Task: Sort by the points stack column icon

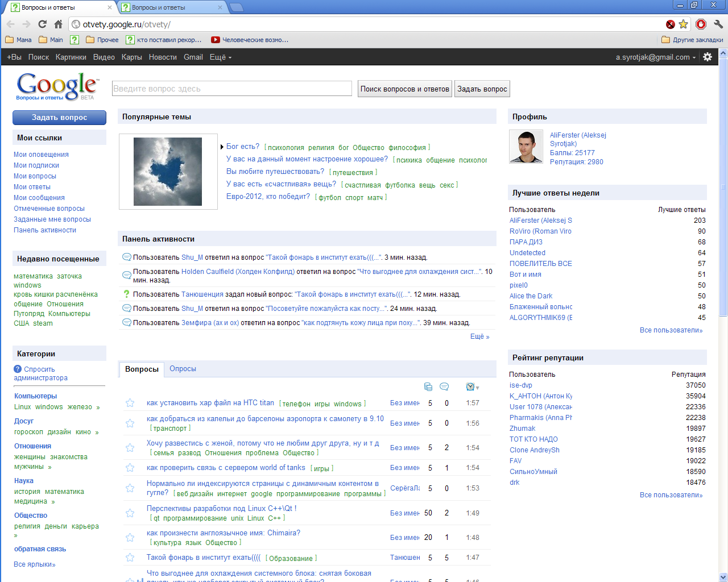Action: pyautogui.click(x=428, y=386)
